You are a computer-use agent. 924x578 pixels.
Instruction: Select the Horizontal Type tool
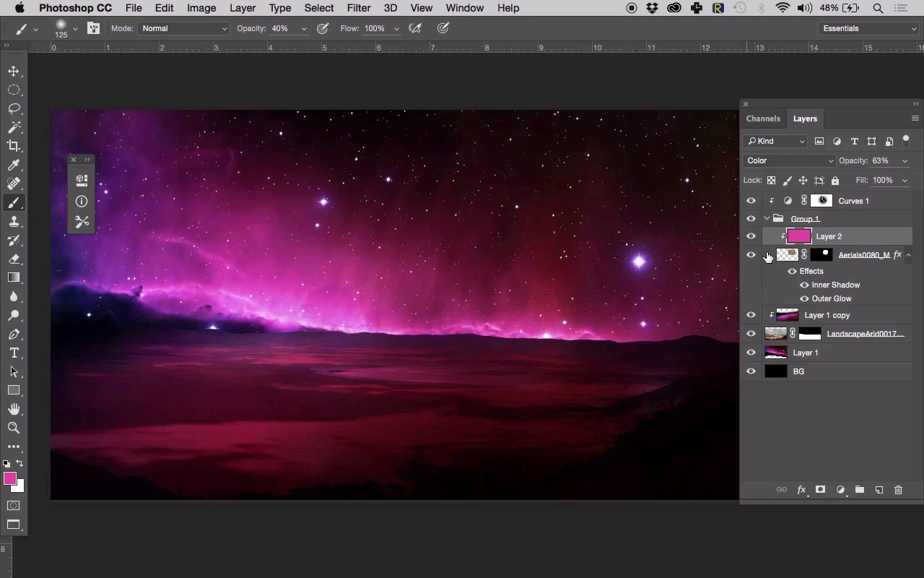click(14, 353)
